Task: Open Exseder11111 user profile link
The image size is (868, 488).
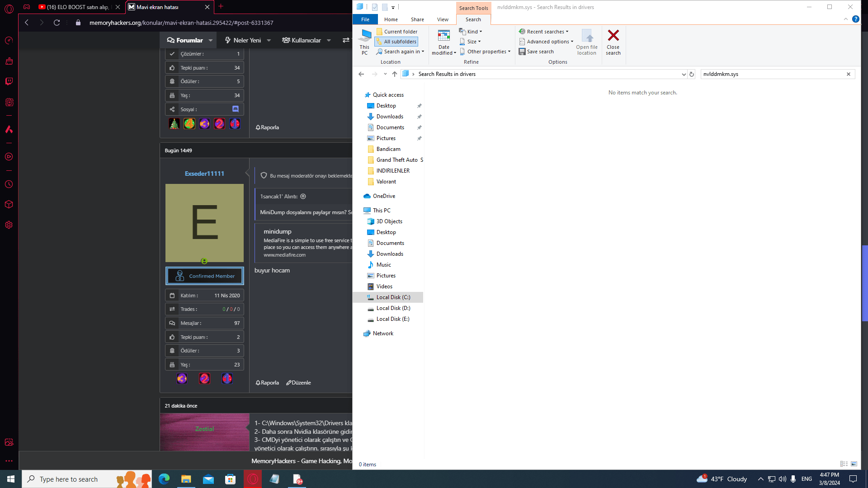Action: coord(204,174)
